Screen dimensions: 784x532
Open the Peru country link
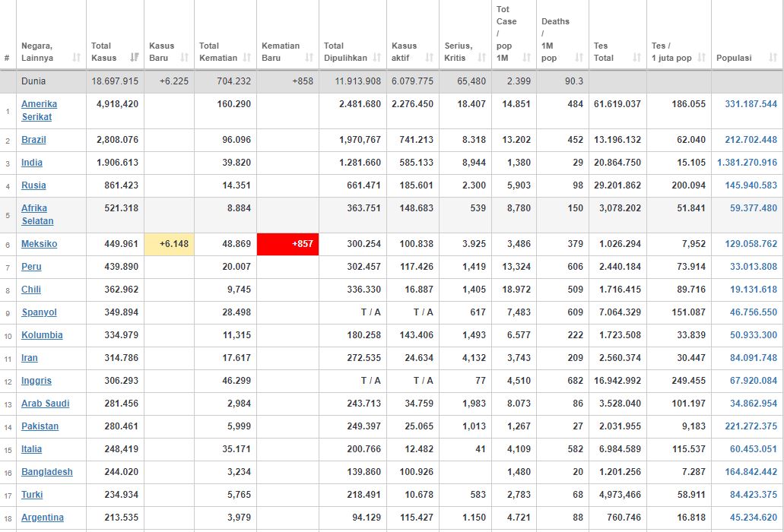pos(31,267)
